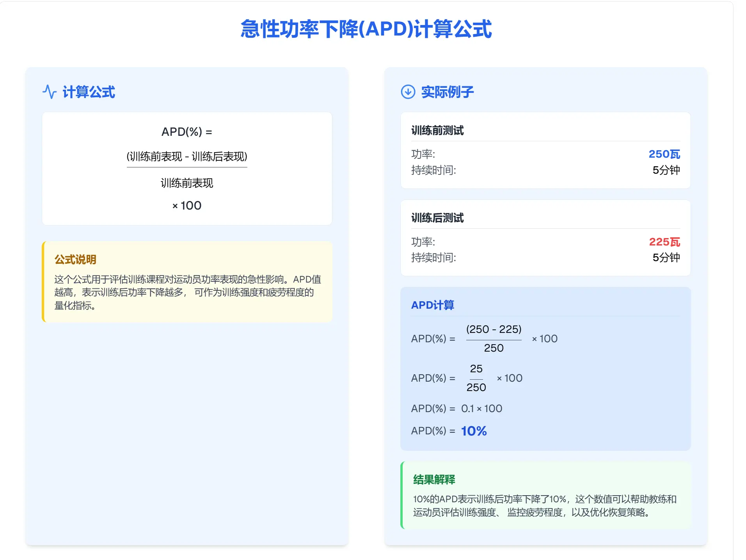Click the 'APD(%) =' line in formula card
Screen dimensions: 746x560
point(187,132)
